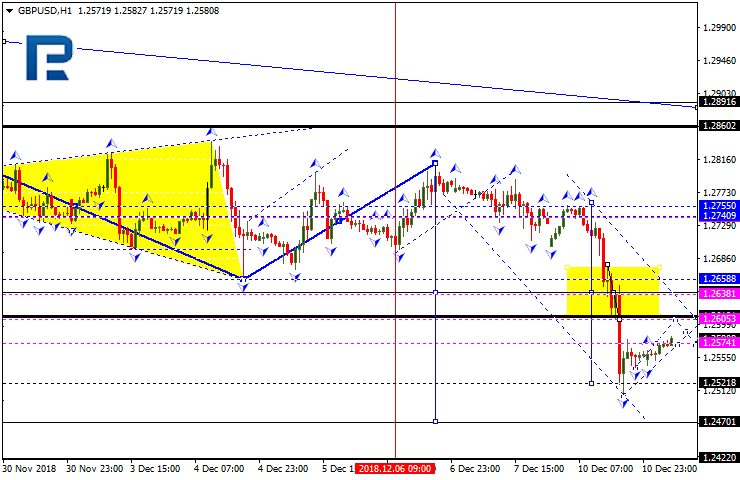
Task: Click the 1.25218 support level label
Action: pyautogui.click(x=718, y=383)
